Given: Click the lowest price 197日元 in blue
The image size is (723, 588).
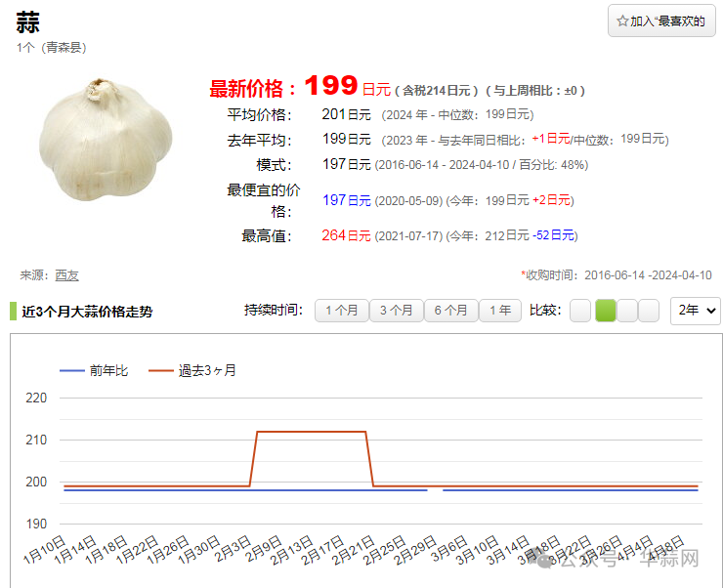Looking at the screenshot, I should (x=346, y=200).
